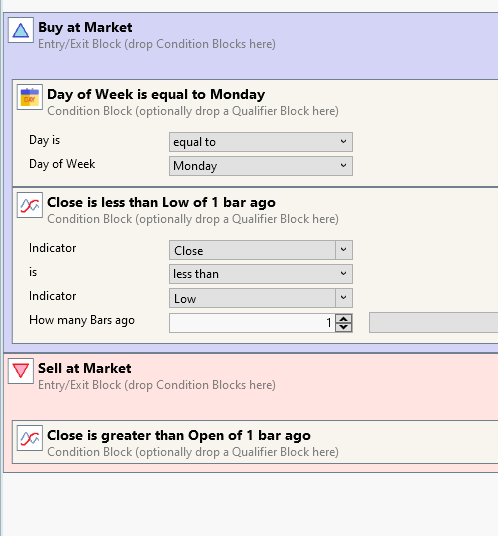
Task: Select the Sell at Market block title
Action: 84,368
